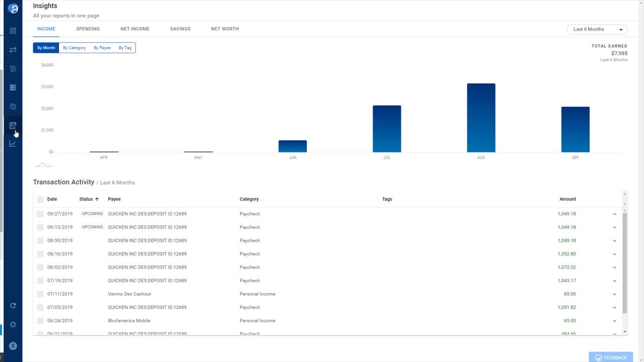This screenshot has width=644, height=362.
Task: Switch to the Net Worth tab
Action: (225, 29)
